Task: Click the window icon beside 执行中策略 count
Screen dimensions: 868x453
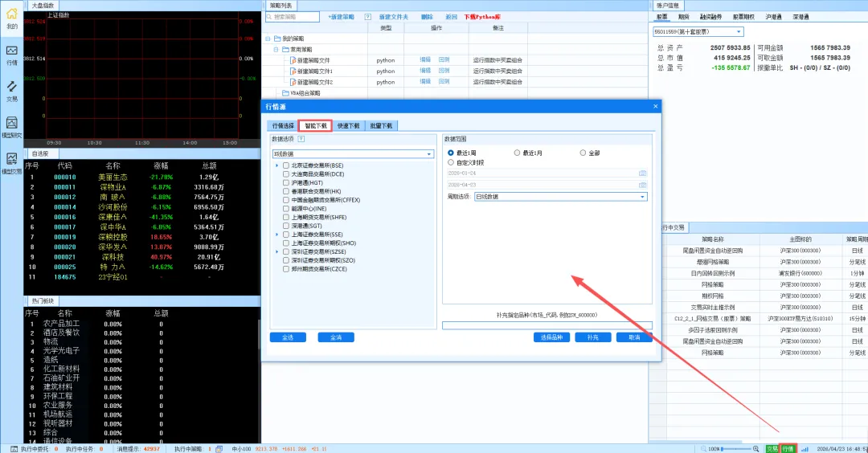Action: [x=219, y=449]
